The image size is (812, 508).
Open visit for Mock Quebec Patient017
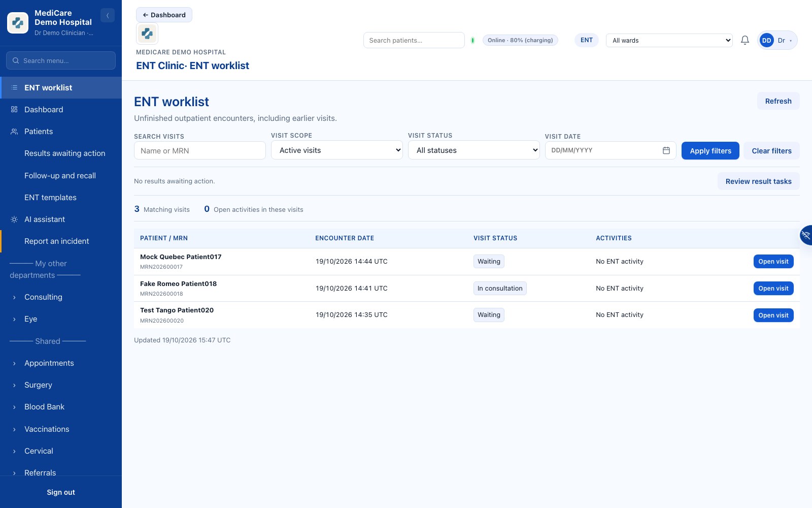tap(773, 262)
